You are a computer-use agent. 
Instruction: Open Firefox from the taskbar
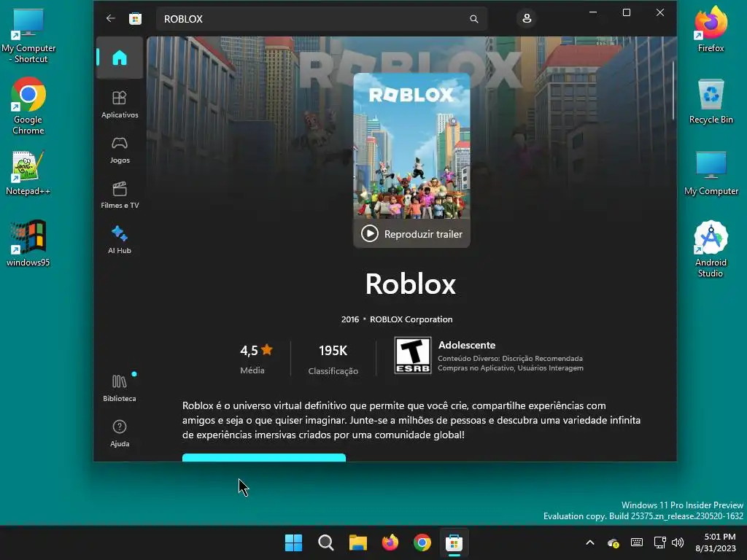click(390, 542)
